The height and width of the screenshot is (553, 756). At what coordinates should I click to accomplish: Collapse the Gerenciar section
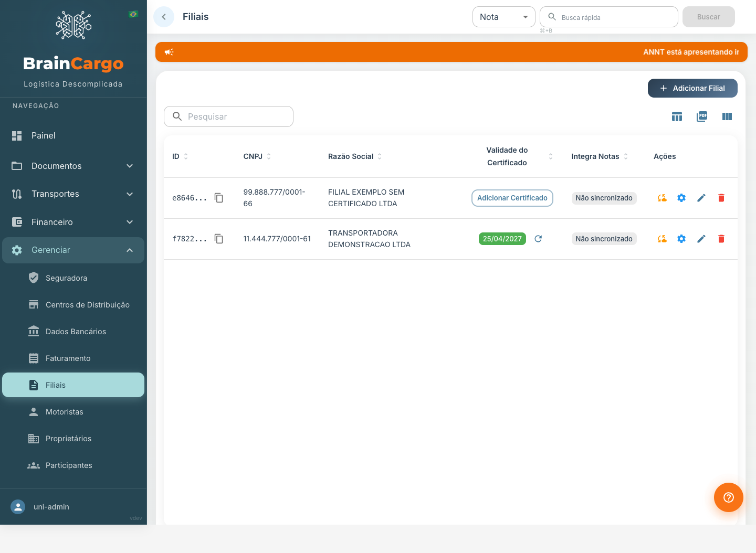[73, 250]
